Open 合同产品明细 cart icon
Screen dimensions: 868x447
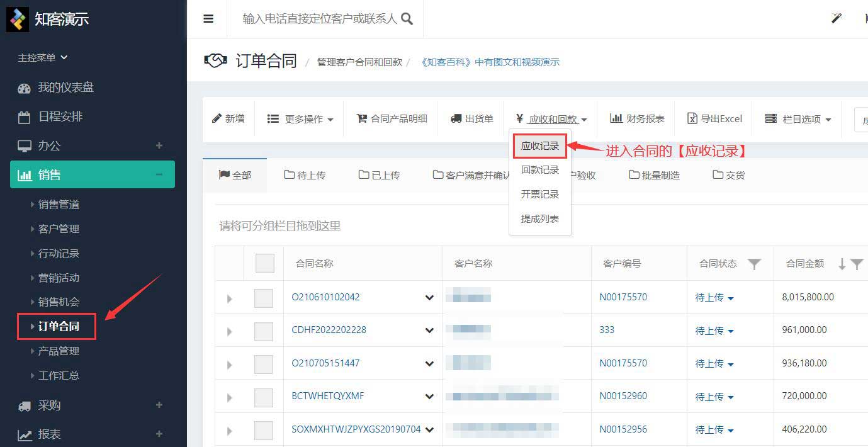(362, 118)
